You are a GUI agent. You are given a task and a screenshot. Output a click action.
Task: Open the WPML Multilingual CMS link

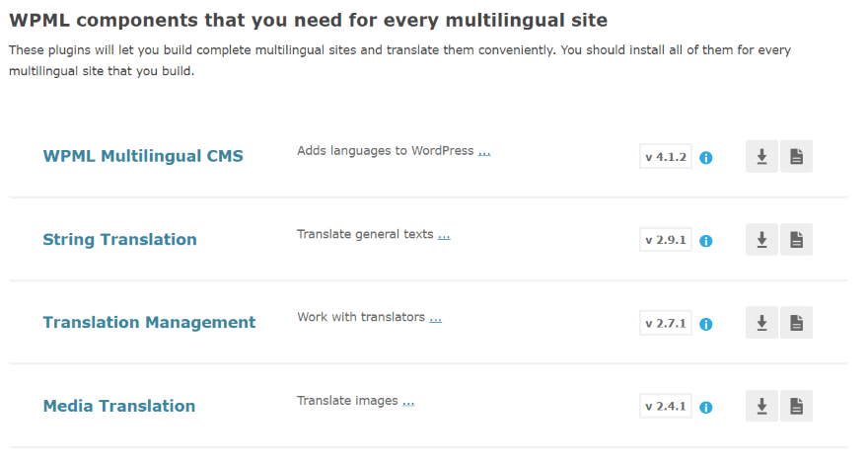143,156
